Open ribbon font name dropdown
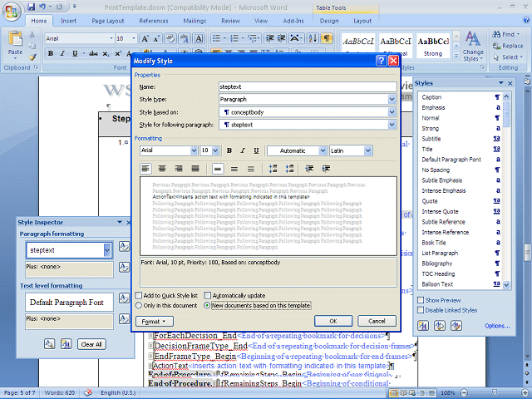Image resolution: width=532 pixels, height=399 pixels. coord(111,39)
